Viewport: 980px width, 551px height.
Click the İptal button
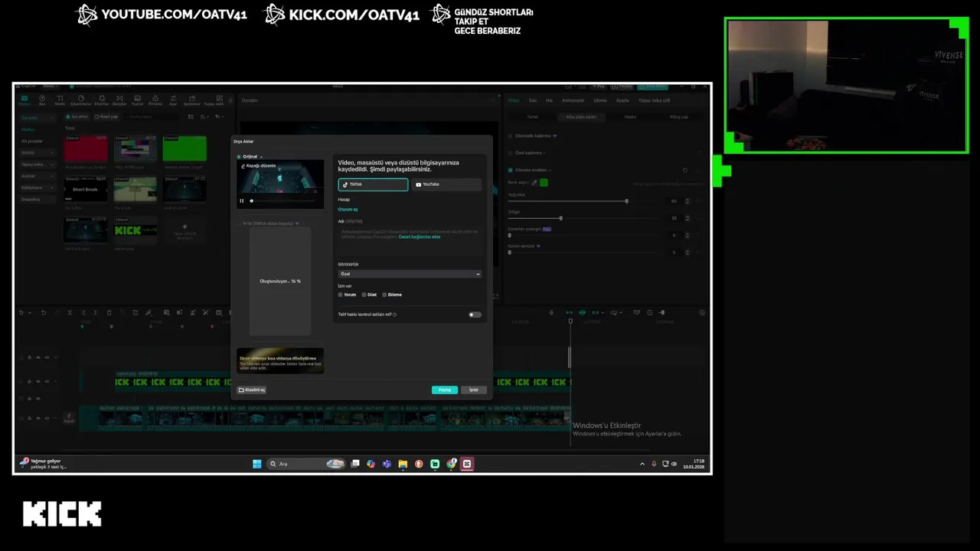tap(473, 390)
